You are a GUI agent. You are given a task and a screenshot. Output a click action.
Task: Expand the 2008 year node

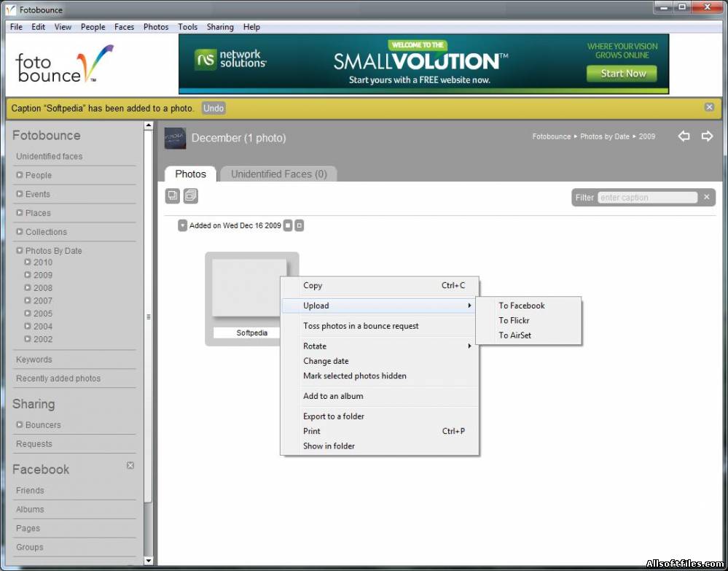(x=28, y=287)
